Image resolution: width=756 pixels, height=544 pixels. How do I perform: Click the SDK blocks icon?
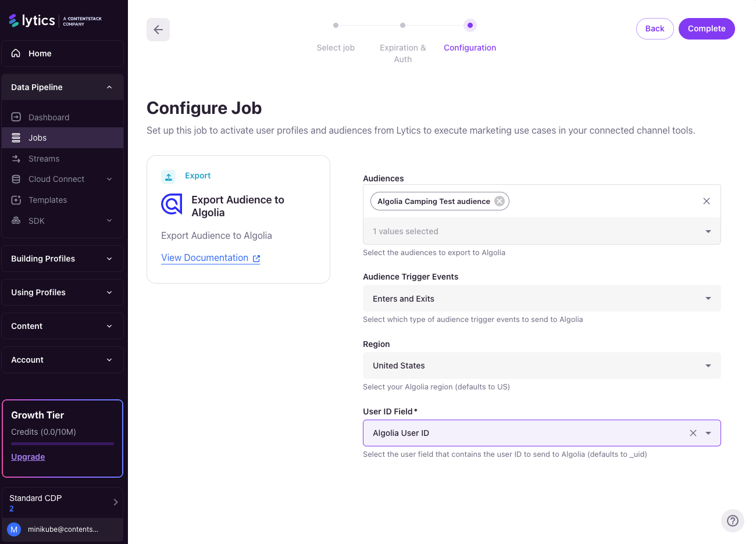point(16,221)
